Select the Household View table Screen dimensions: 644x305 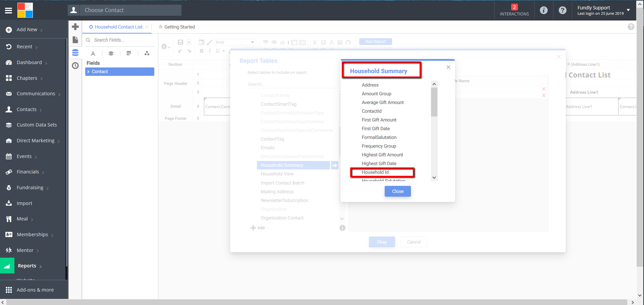(x=277, y=174)
